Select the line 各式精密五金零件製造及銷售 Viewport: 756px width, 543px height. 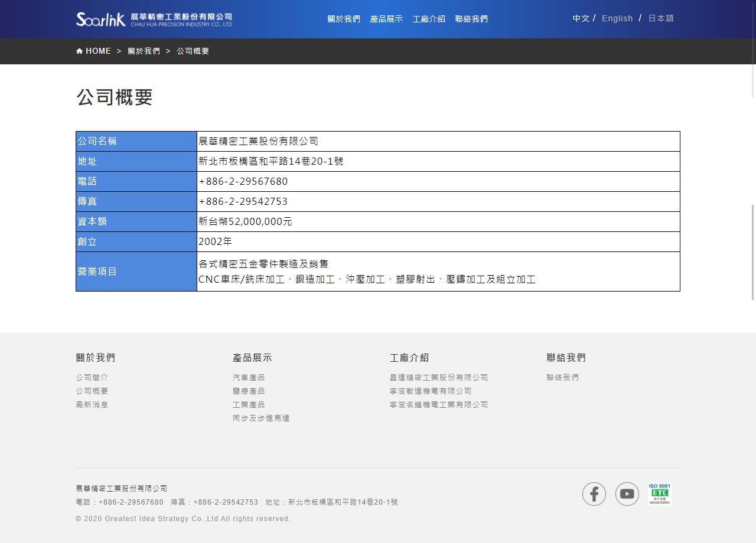pos(263,264)
